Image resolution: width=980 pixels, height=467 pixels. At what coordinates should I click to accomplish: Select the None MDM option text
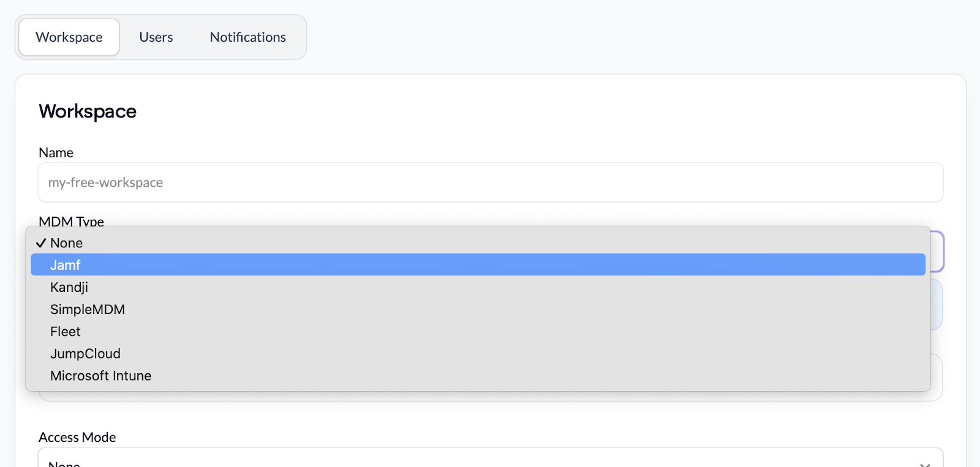(67, 243)
